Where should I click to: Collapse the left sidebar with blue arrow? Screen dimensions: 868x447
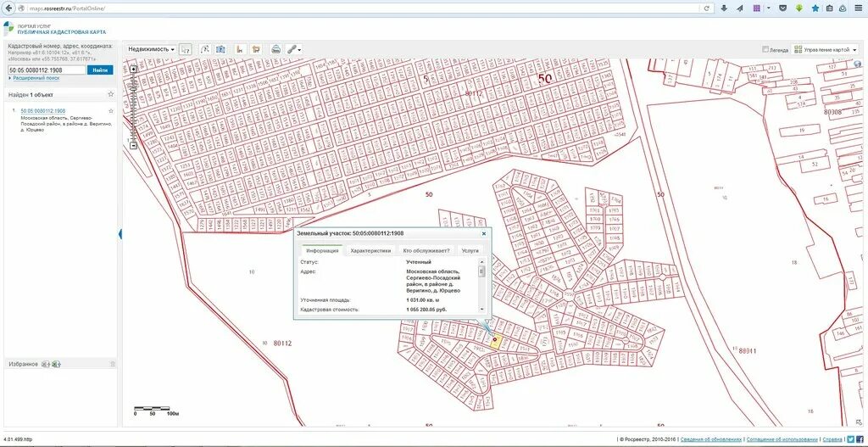[x=120, y=234]
